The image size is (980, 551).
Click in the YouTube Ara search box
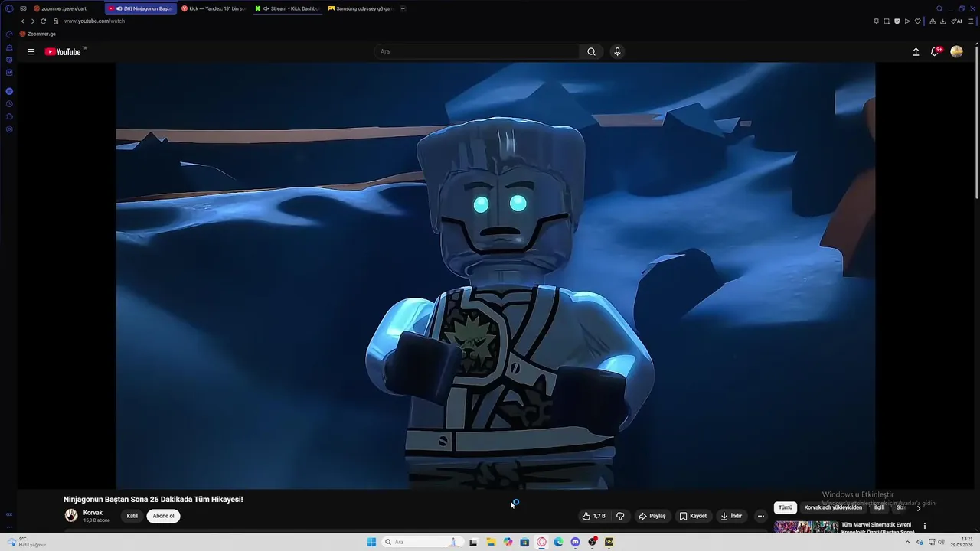tap(477, 52)
